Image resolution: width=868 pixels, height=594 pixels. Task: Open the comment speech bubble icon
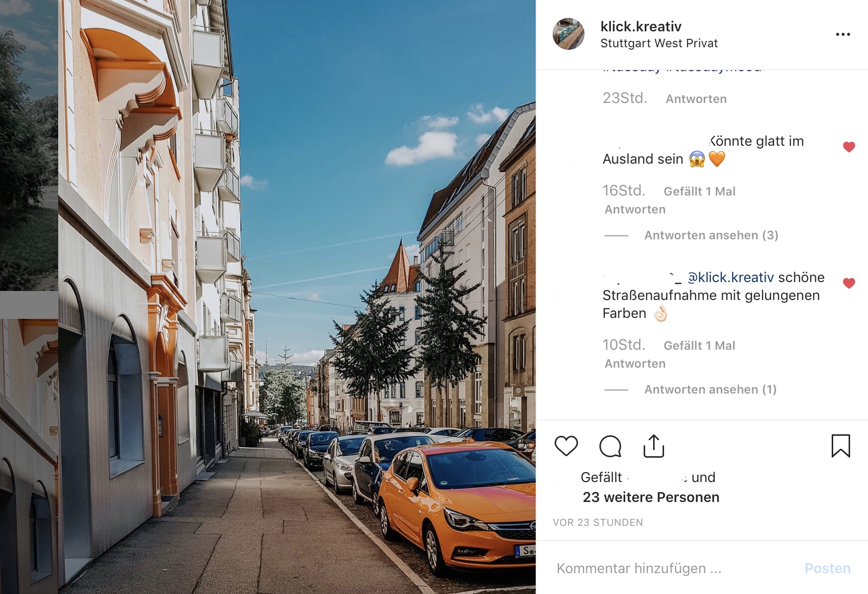(610, 446)
